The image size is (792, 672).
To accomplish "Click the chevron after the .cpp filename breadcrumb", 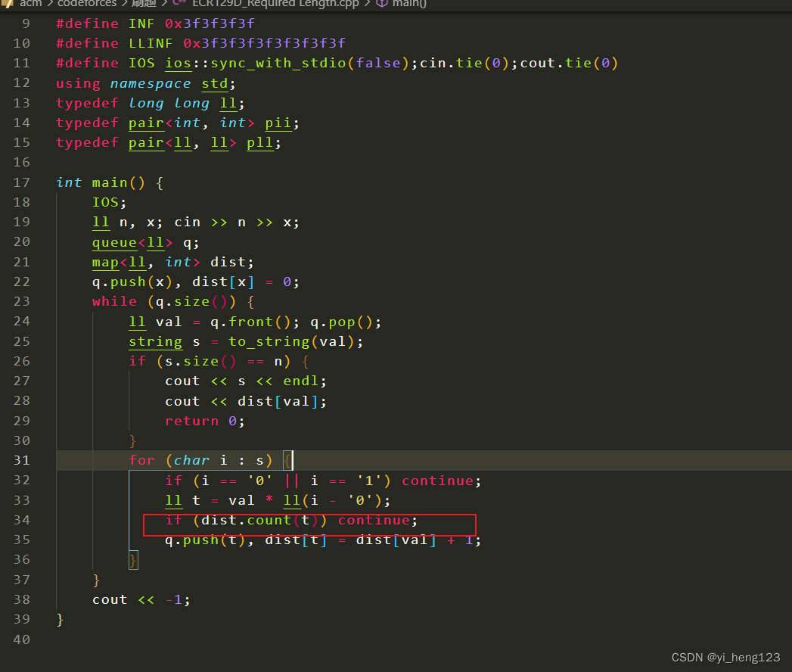I will click(x=369, y=4).
